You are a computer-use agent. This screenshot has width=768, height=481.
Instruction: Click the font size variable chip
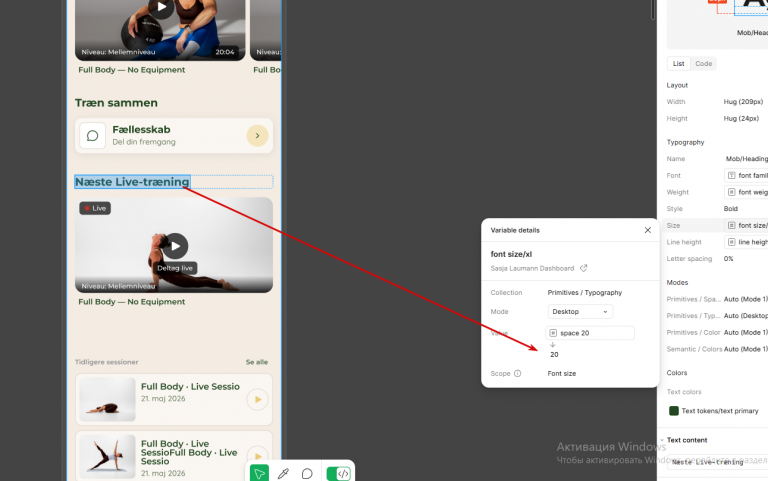(x=746, y=225)
